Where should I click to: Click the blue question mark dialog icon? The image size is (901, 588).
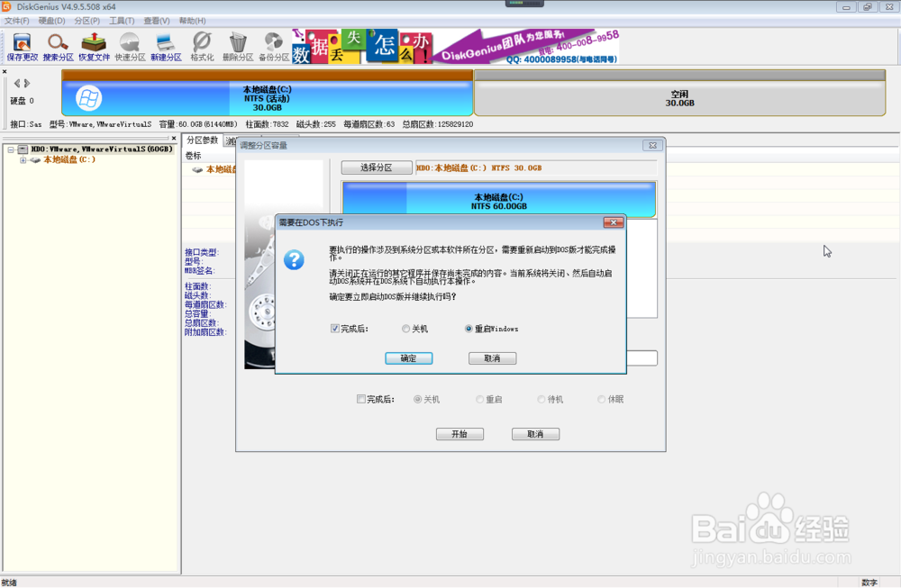294,260
